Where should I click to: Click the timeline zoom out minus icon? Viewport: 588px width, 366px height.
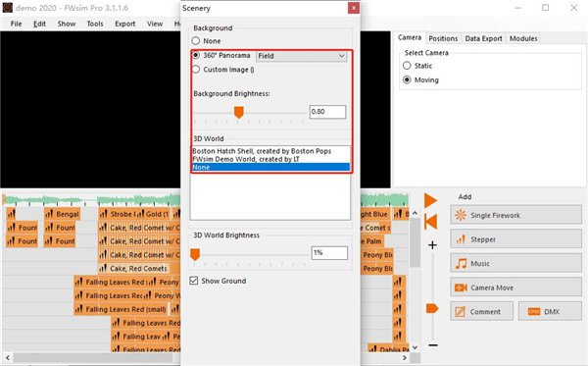433,345
